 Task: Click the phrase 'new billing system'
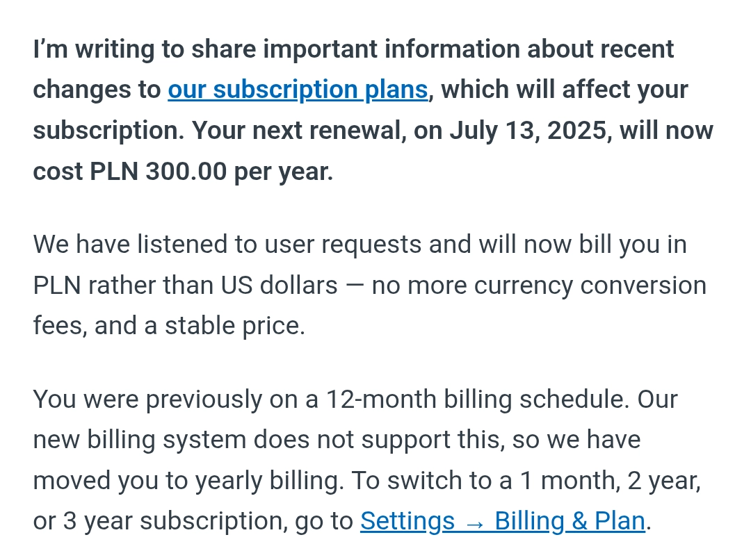(139, 440)
